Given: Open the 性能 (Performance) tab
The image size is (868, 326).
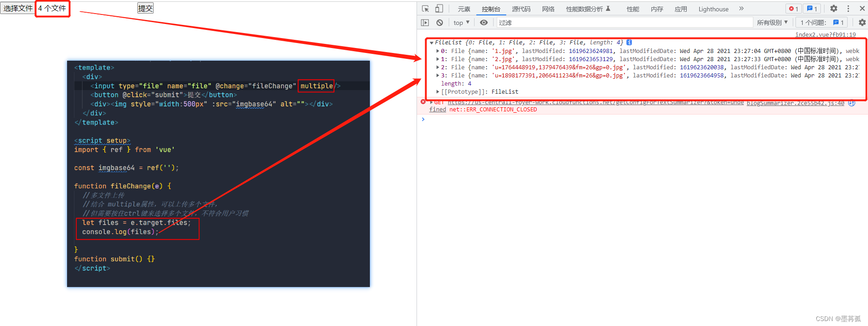Looking at the screenshot, I should 633,9.
